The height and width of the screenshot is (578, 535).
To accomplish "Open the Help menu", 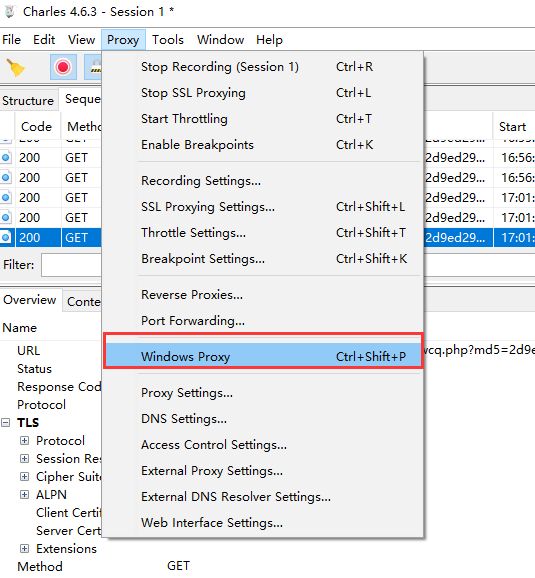I will pos(269,39).
